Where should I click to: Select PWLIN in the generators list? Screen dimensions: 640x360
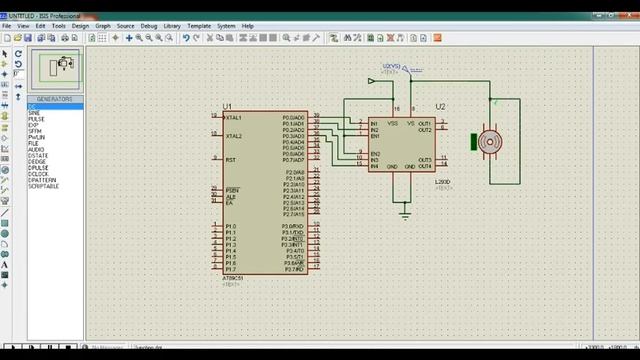(37, 137)
